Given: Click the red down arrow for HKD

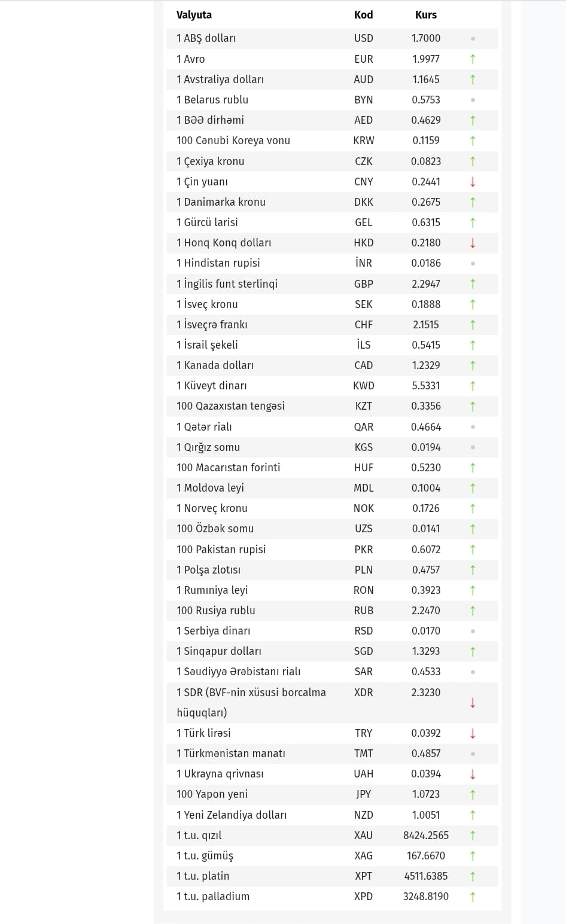Looking at the screenshot, I should click(473, 243).
